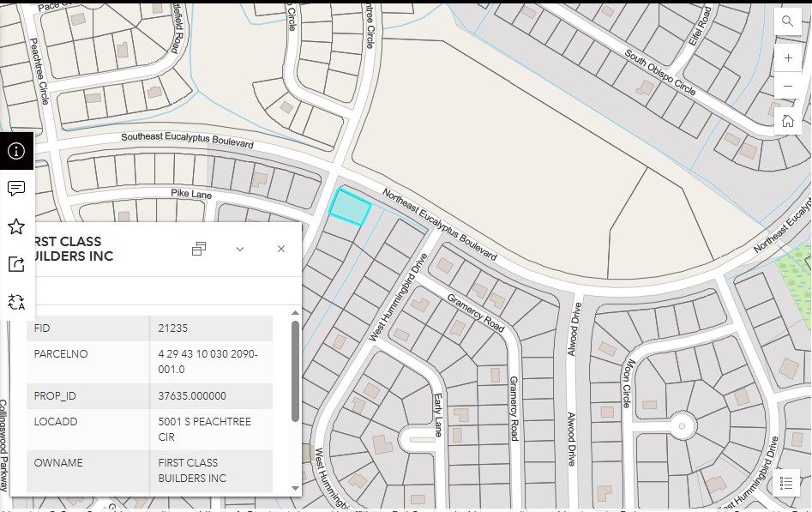This screenshot has width=812, height=512.
Task: Click the popup's vertical scrollbar thumb
Action: click(x=296, y=370)
